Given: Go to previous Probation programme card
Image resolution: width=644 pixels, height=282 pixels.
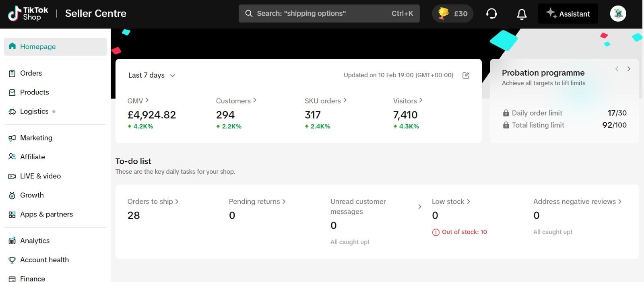Looking at the screenshot, I should pyautogui.click(x=617, y=69).
